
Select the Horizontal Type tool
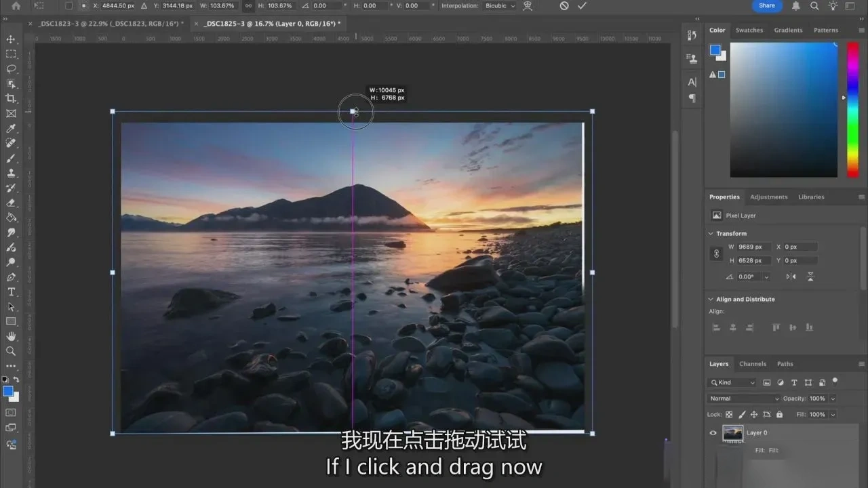pos(11,292)
